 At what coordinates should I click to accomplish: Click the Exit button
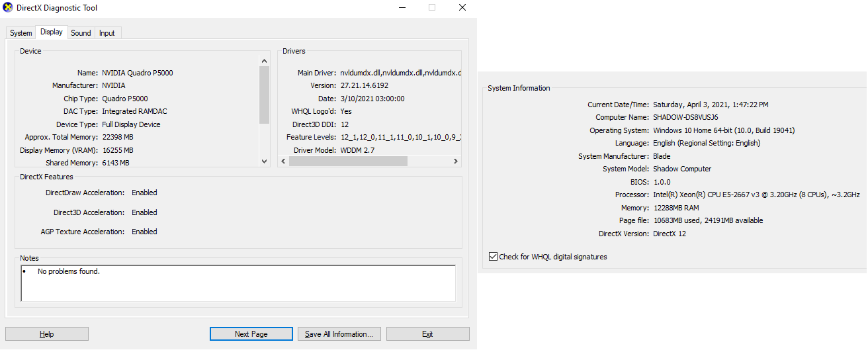tap(427, 334)
